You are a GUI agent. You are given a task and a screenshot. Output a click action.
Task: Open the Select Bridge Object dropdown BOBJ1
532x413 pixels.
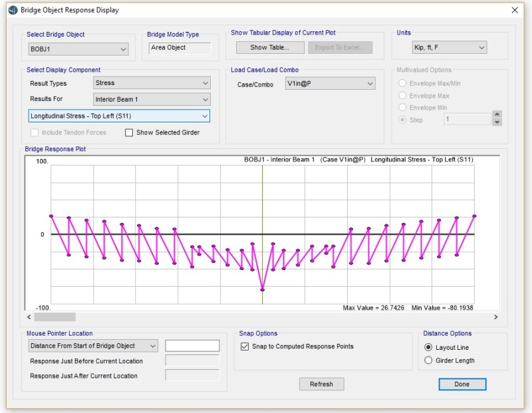(x=78, y=49)
